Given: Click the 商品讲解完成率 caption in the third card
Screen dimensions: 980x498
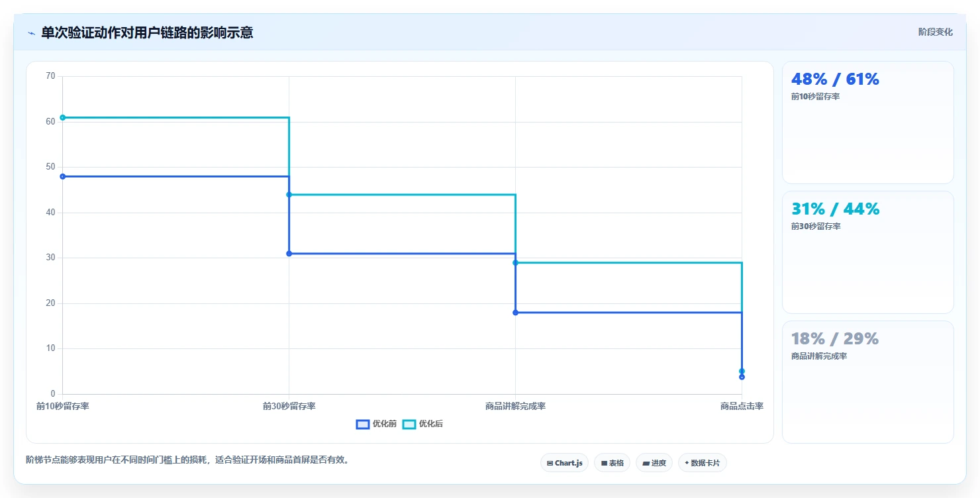Looking at the screenshot, I should point(819,356).
